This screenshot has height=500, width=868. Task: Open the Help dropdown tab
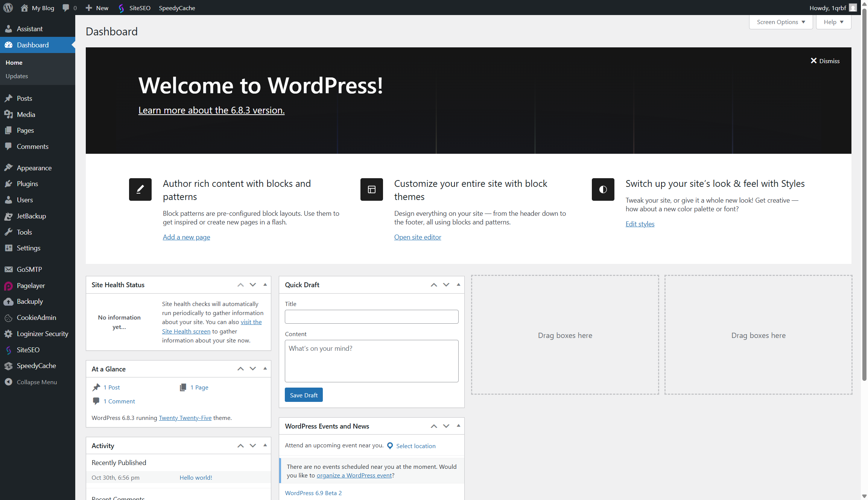tap(833, 22)
